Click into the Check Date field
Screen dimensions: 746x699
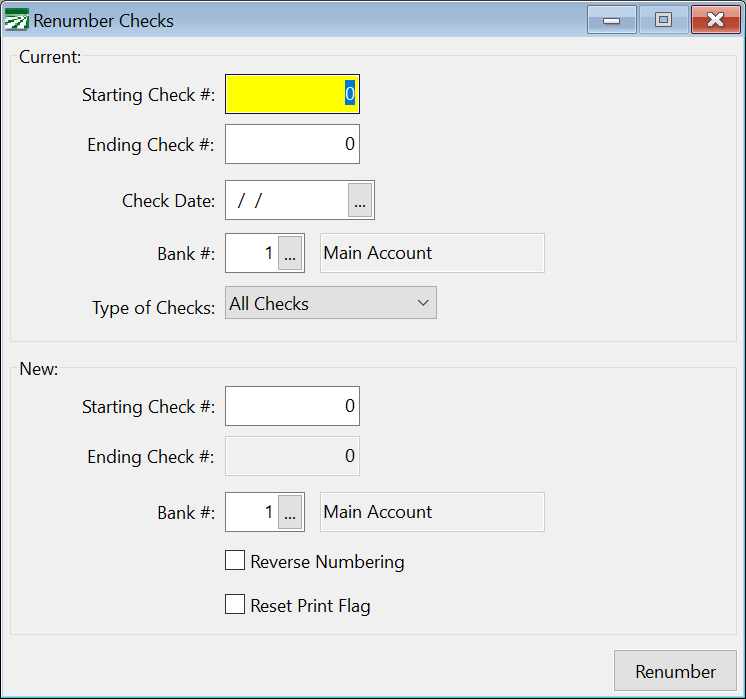(287, 200)
